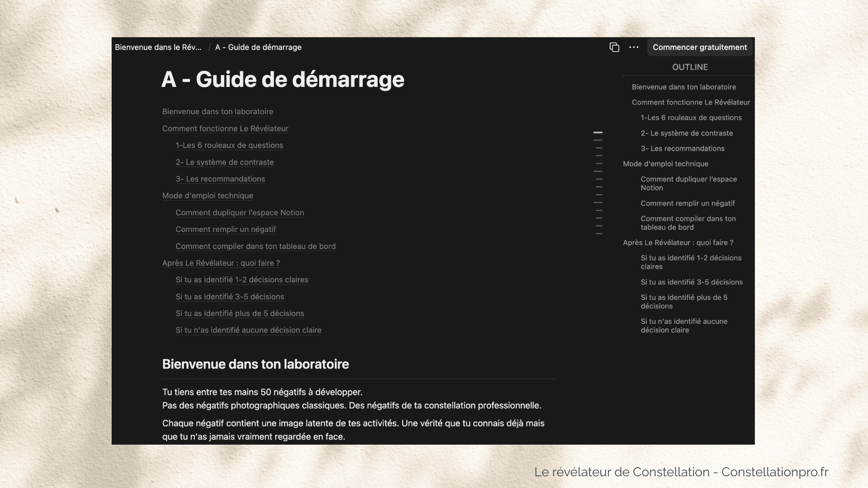Open Si tu as identifié 3-5 décisions link
The height and width of the screenshot is (488, 868).
coord(230,297)
